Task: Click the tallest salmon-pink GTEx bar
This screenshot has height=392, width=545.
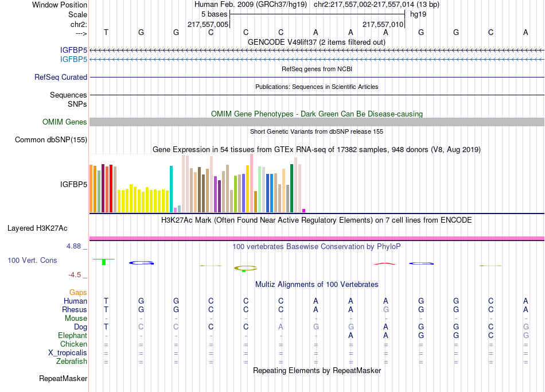Action: [x=252, y=183]
